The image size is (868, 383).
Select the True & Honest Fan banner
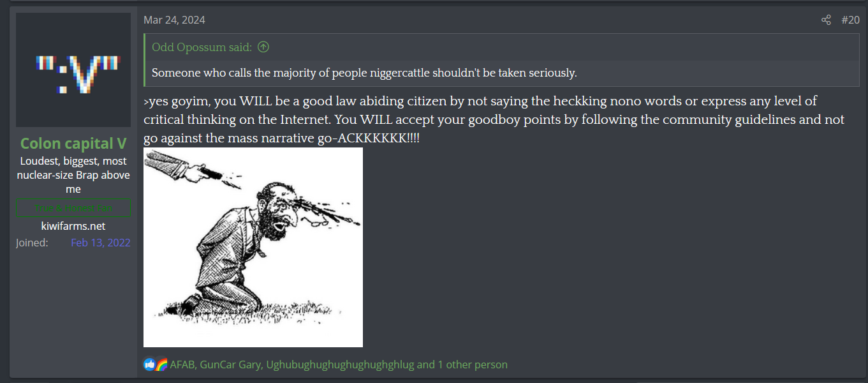pos(73,208)
